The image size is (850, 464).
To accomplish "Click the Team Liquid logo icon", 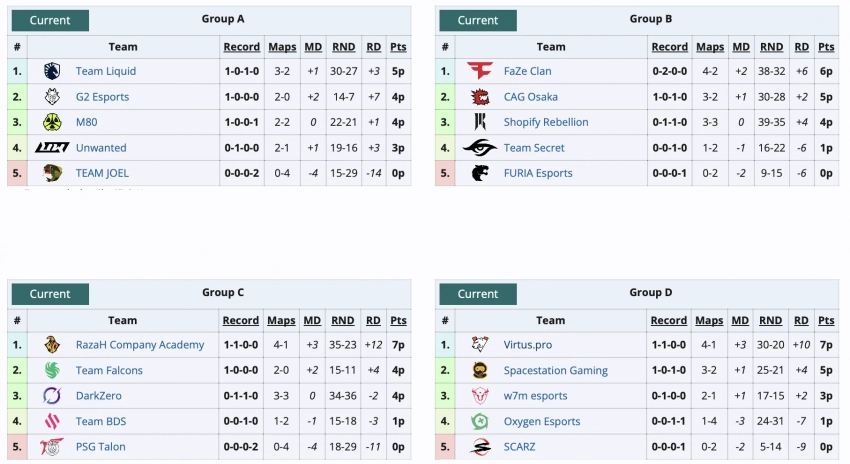I will [52, 71].
